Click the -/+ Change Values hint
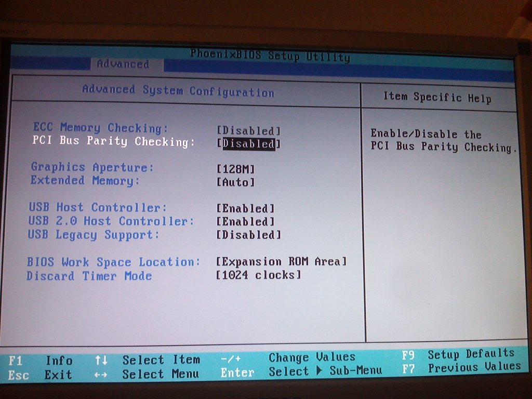 coord(288,357)
